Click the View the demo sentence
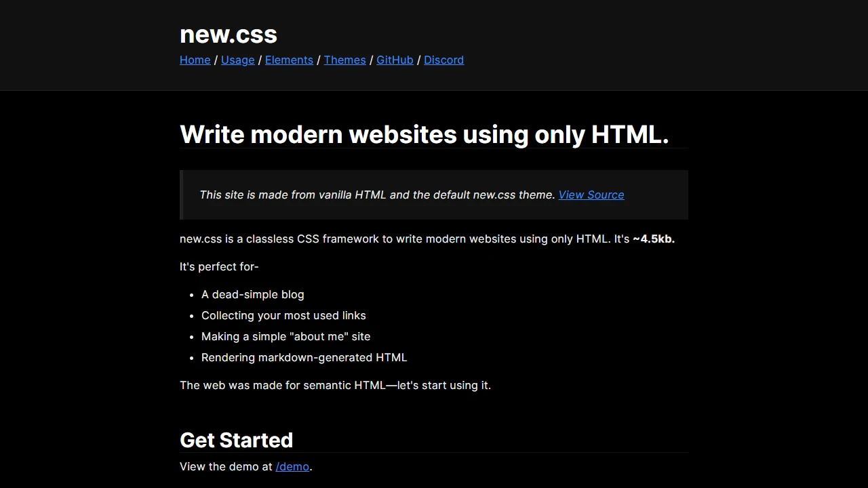Viewport: 868px width, 488px height. click(245, 466)
